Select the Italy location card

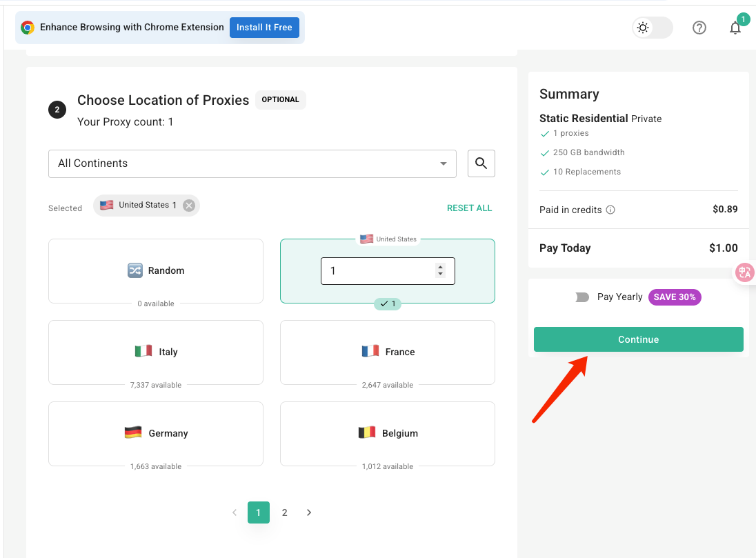[156, 352]
